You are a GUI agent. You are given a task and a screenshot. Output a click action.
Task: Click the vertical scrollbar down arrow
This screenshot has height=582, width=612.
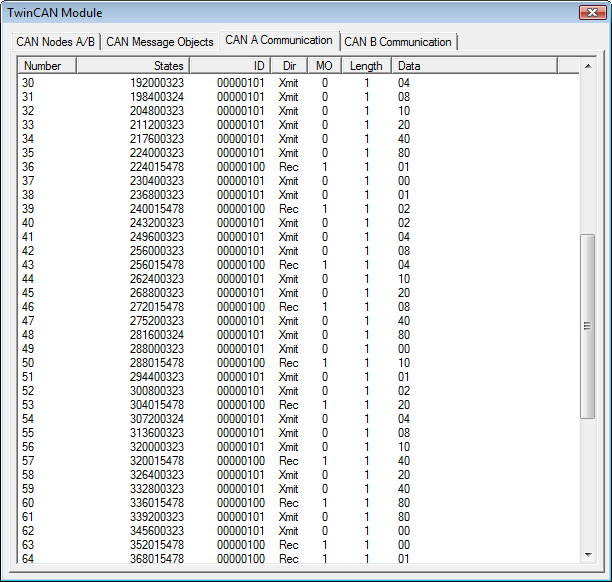588,554
